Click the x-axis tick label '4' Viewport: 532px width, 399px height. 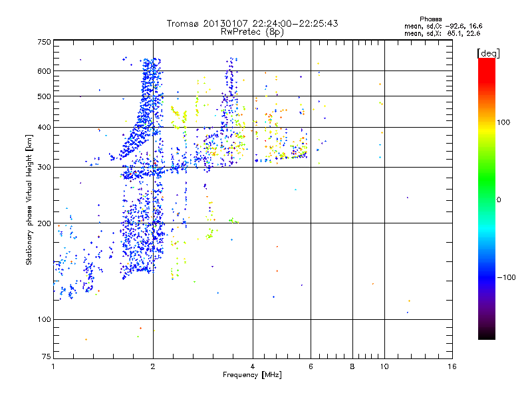253,366
